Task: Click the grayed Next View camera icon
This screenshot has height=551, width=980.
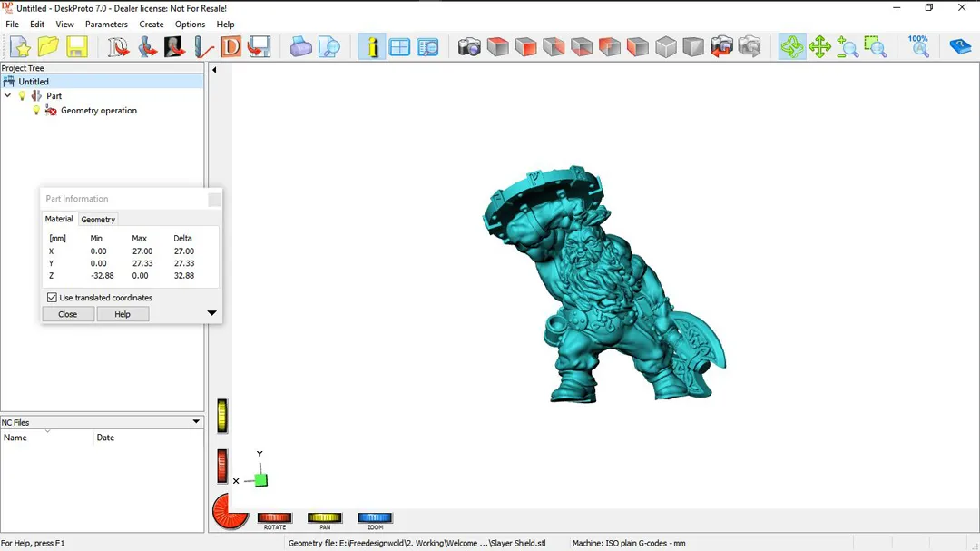Action: click(x=750, y=47)
